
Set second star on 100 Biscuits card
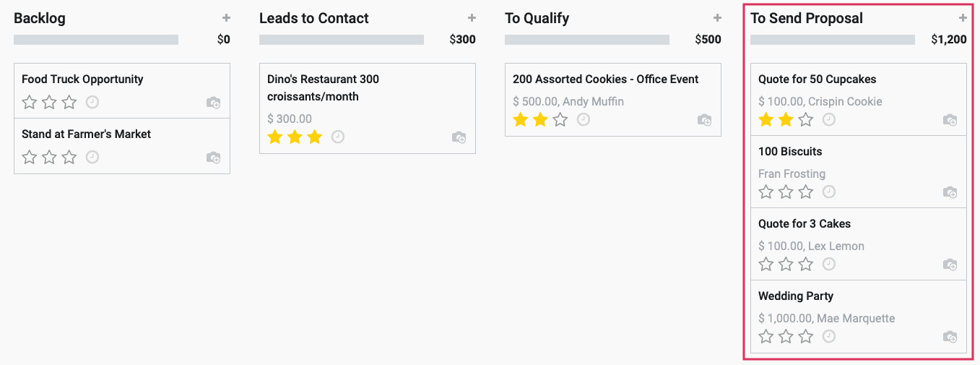point(786,192)
